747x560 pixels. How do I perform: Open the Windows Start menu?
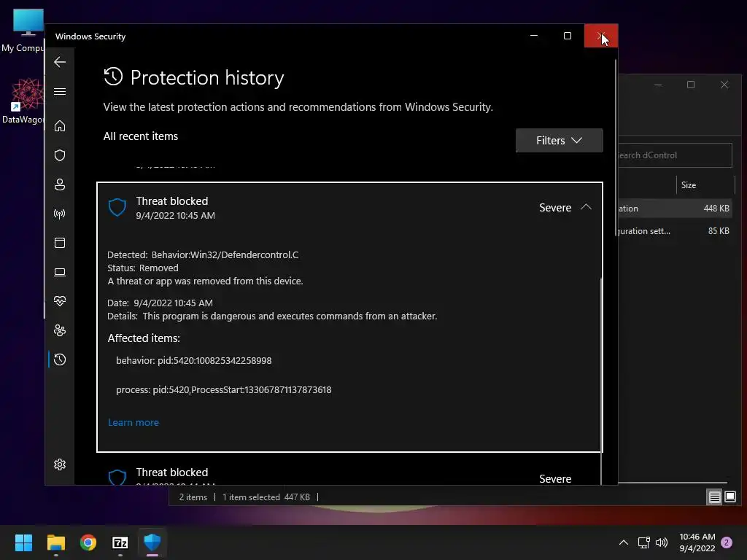click(23, 542)
